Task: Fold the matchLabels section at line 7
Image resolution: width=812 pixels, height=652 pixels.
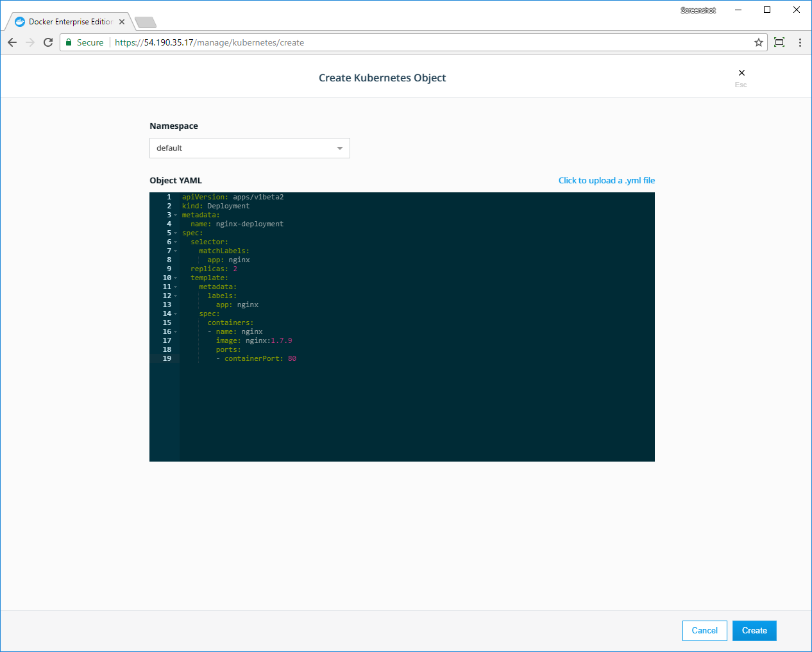Action: click(x=176, y=251)
